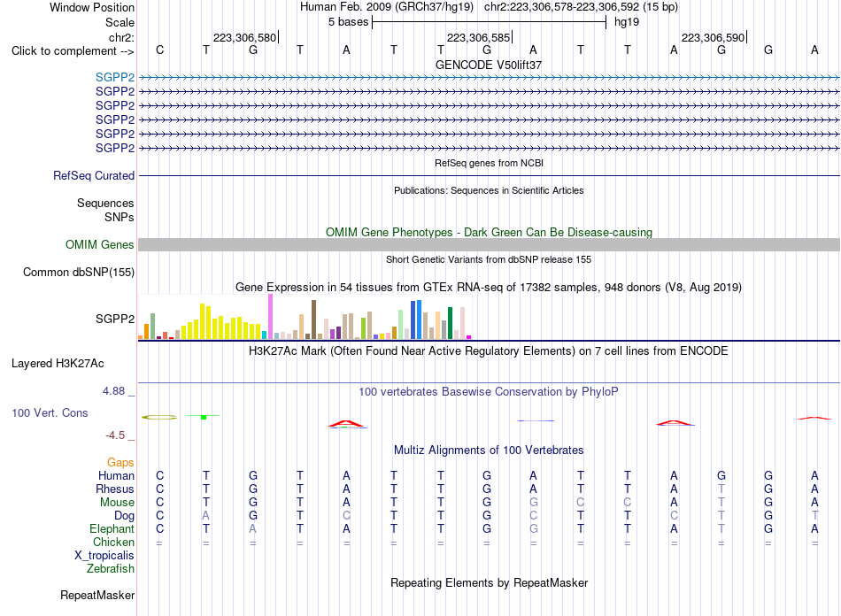
Task: Click the 'chr2:223,306,578-223,306,592 (15 bp)' position text
Action: pyautogui.click(x=581, y=7)
